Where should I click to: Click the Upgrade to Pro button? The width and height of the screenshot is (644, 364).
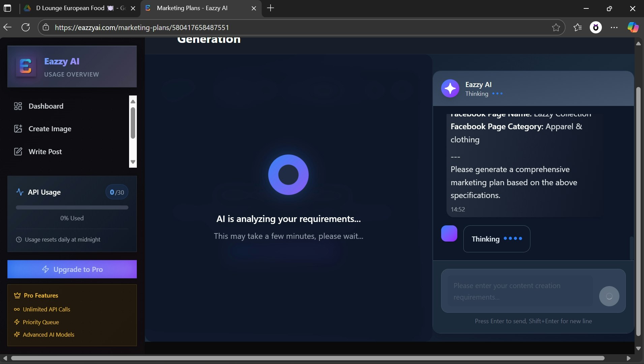tap(72, 269)
